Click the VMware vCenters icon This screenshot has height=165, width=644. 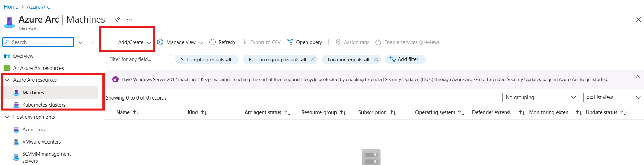(x=16, y=142)
